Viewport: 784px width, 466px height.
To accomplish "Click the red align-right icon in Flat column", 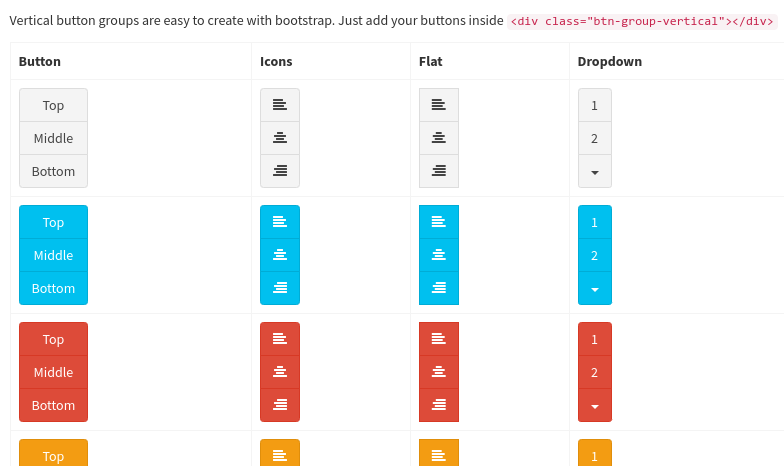I will pos(438,405).
